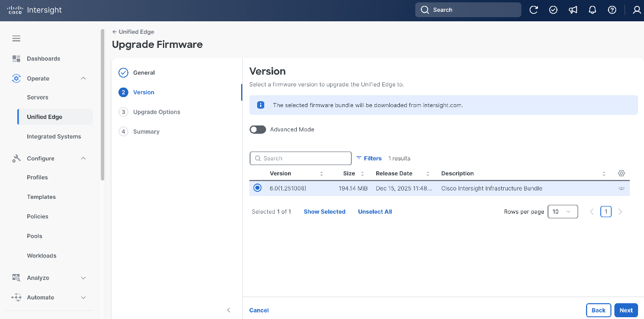
Task: Select the Version wizard step
Action: click(137, 92)
